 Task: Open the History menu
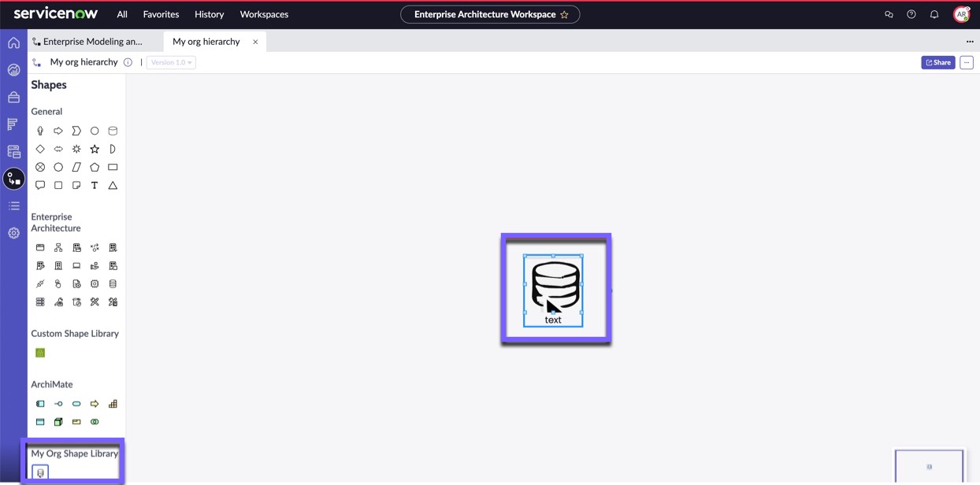pos(210,14)
